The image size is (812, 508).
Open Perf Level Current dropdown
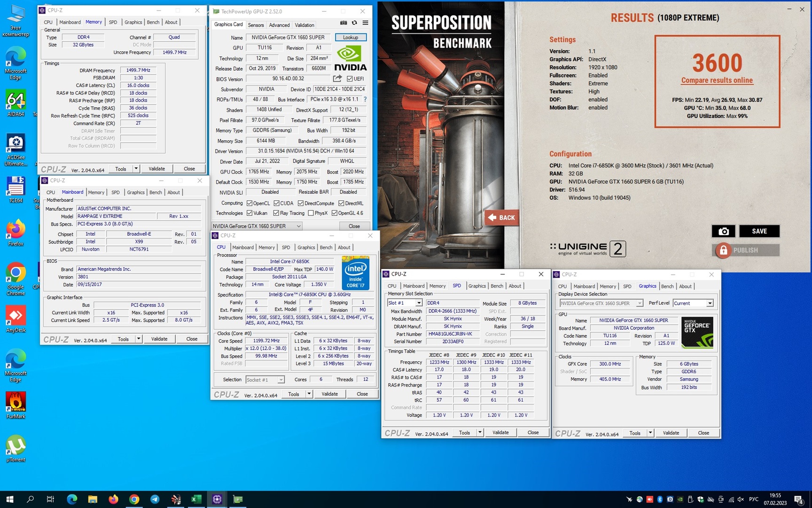tap(693, 303)
